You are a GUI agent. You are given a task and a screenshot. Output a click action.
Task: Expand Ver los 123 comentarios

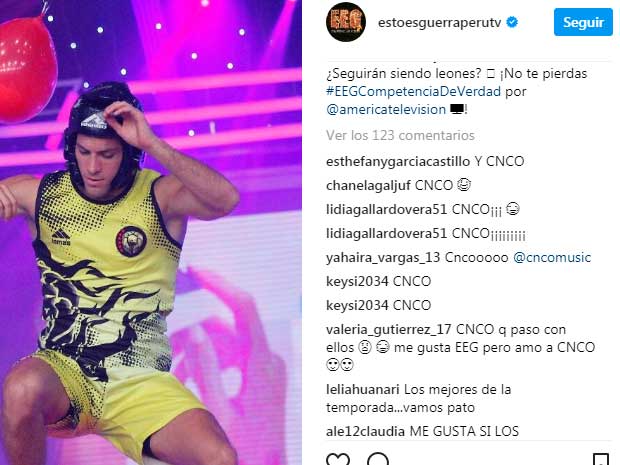coord(400,135)
